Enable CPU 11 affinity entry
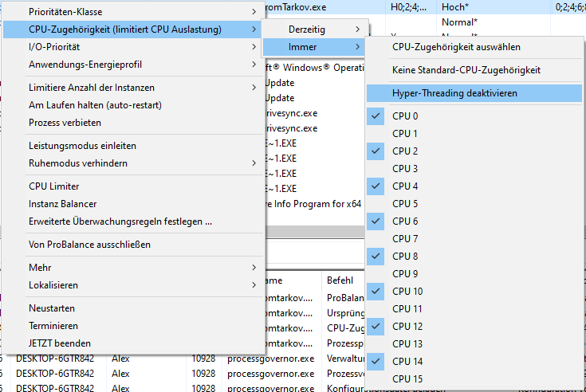The height and width of the screenshot is (392, 586). [474, 309]
